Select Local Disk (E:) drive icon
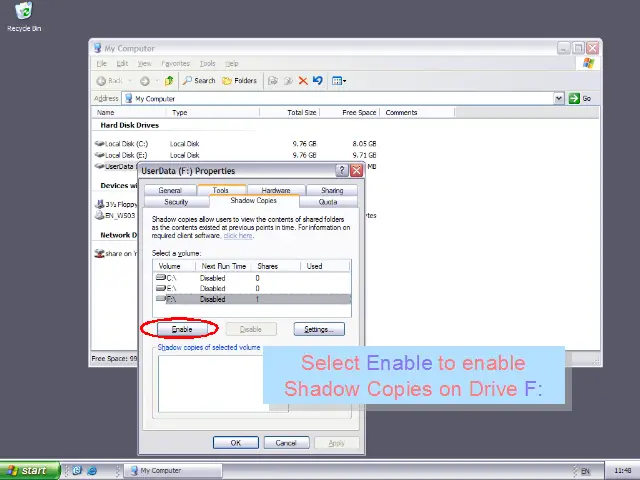Image resolution: width=640 pixels, height=480 pixels. pos(99,155)
